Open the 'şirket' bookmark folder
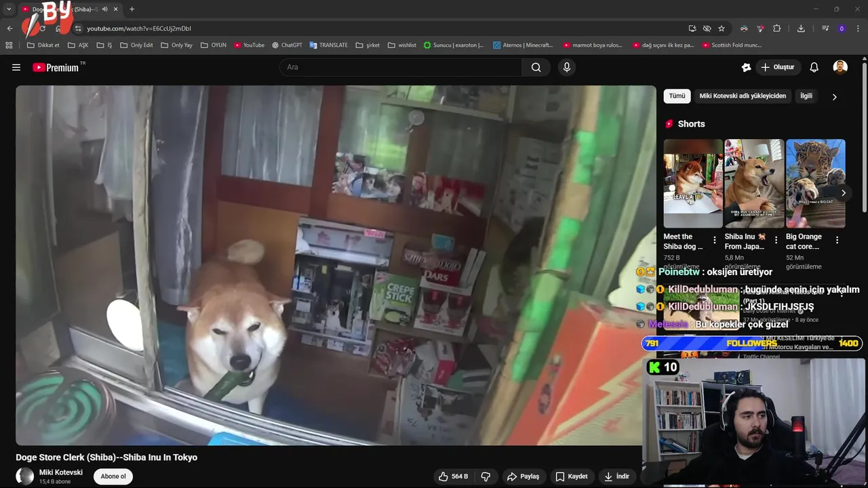The width and height of the screenshot is (868, 488). coord(368,45)
